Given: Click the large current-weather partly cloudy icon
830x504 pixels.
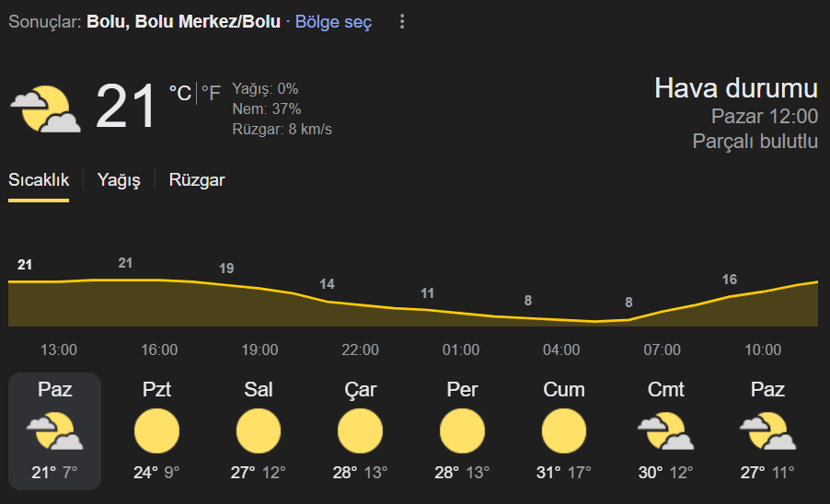Looking at the screenshot, I should (x=45, y=109).
